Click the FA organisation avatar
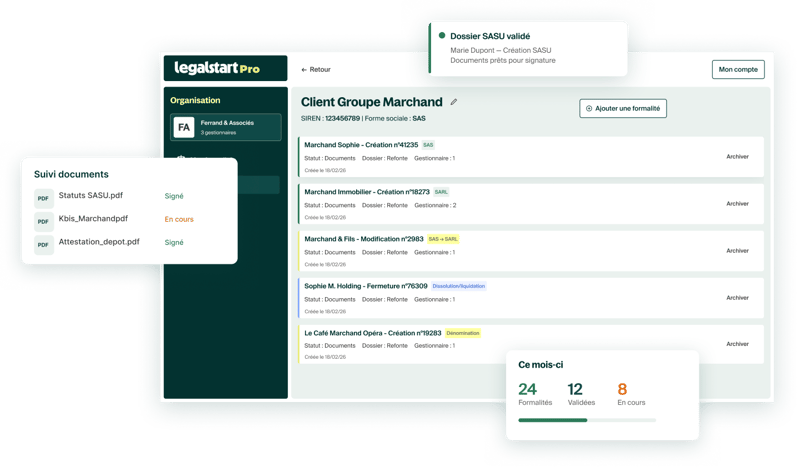This screenshot has width=800, height=467. [x=184, y=127]
